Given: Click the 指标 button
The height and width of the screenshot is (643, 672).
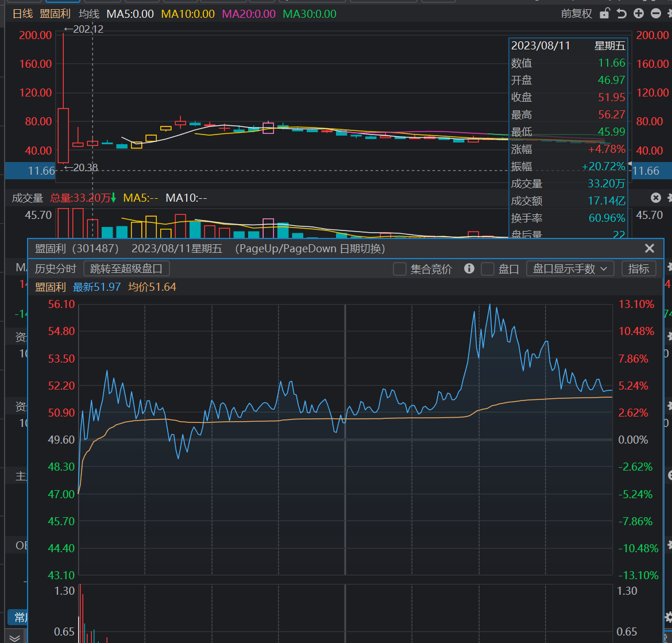Looking at the screenshot, I should tap(639, 269).
